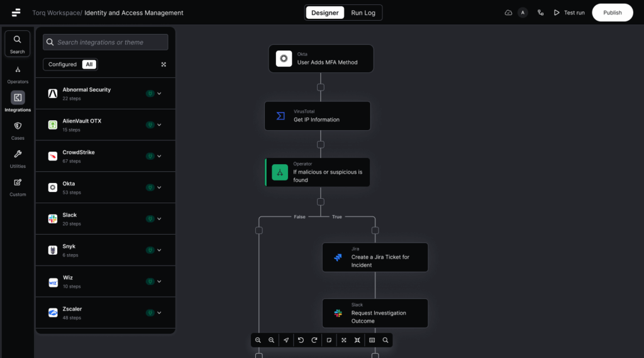Click the cloud saved status icon
Image resolution: width=644 pixels, height=358 pixels.
tap(508, 13)
